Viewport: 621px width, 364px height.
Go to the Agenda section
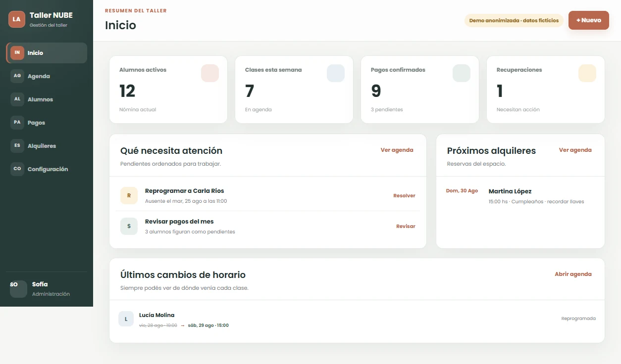(47, 76)
